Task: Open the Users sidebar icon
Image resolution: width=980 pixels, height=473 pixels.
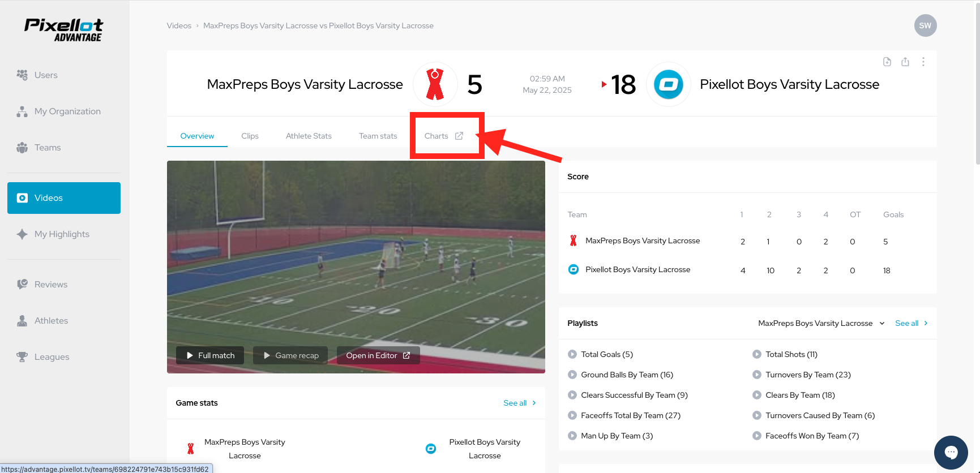Action: point(22,75)
